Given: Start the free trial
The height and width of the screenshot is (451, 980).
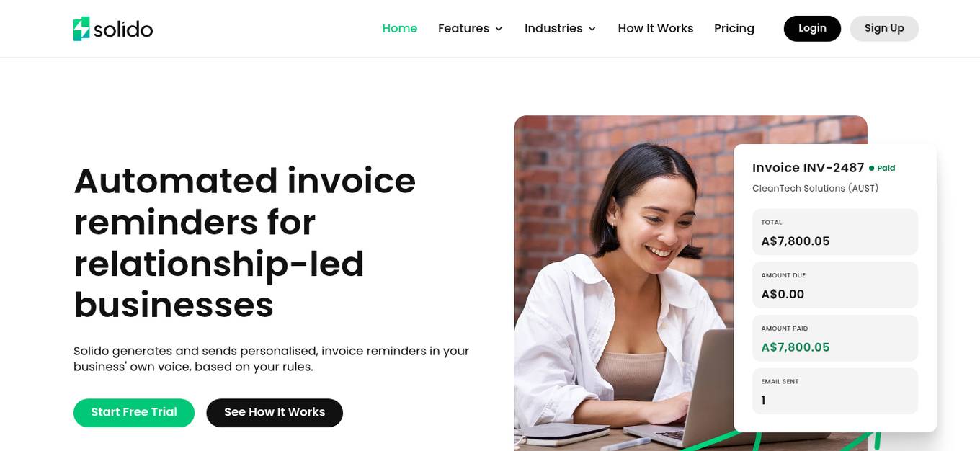Looking at the screenshot, I should [x=134, y=413].
